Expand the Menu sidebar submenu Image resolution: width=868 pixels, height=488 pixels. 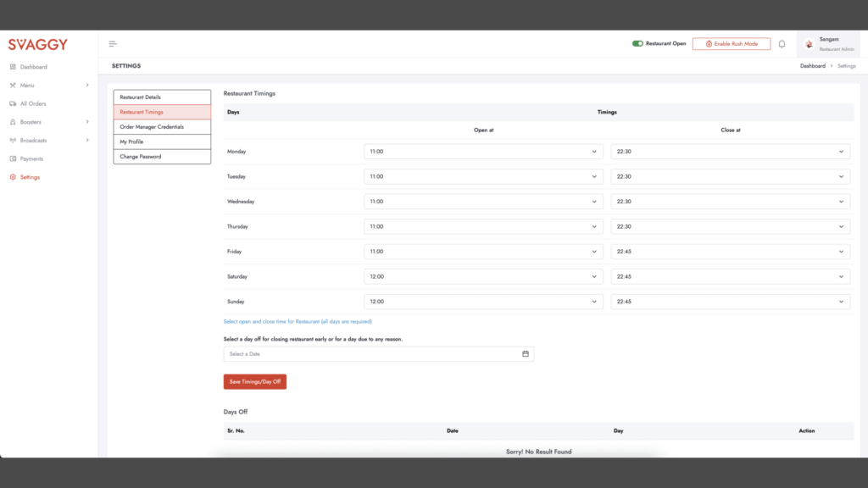tap(86, 85)
